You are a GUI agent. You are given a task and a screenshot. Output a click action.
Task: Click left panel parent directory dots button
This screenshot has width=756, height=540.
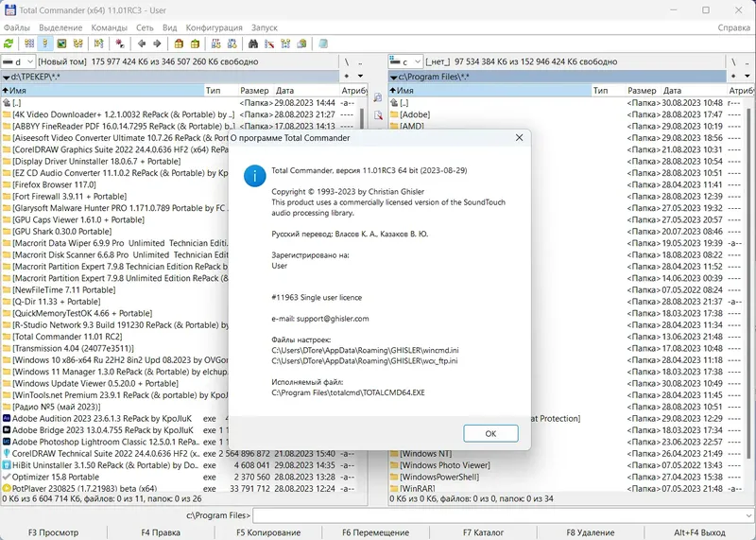click(360, 61)
